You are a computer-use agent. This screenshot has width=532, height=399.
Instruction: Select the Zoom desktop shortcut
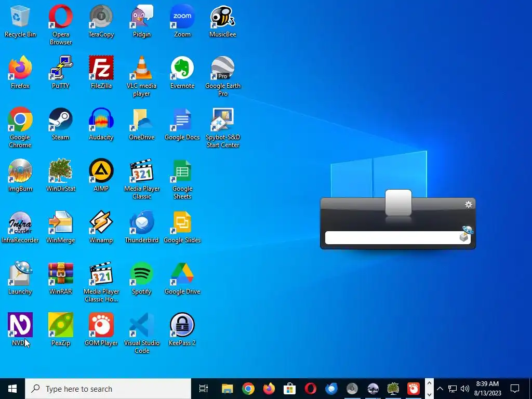(182, 21)
